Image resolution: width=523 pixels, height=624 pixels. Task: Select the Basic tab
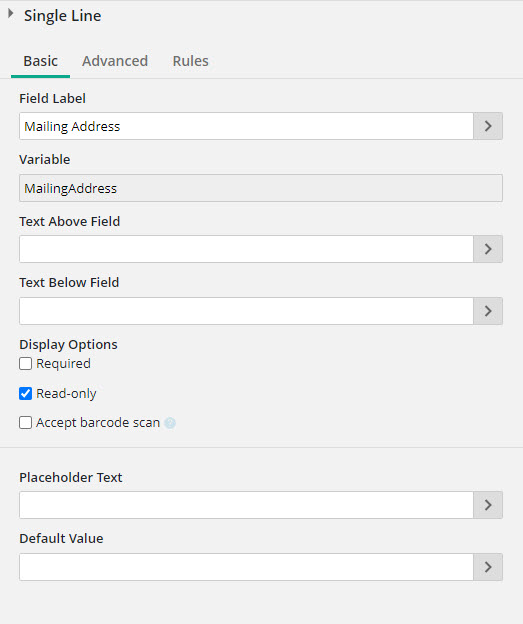pos(41,61)
